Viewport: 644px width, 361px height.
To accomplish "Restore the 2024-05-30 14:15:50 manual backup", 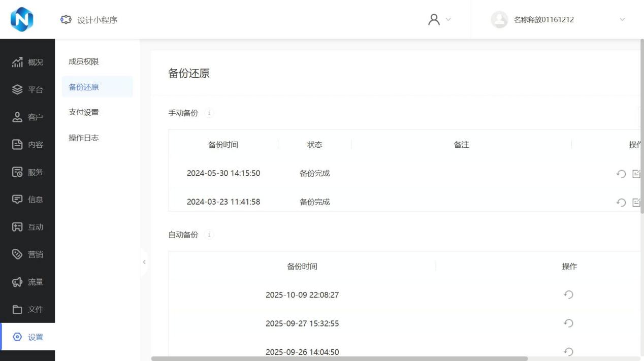I will click(x=621, y=174).
